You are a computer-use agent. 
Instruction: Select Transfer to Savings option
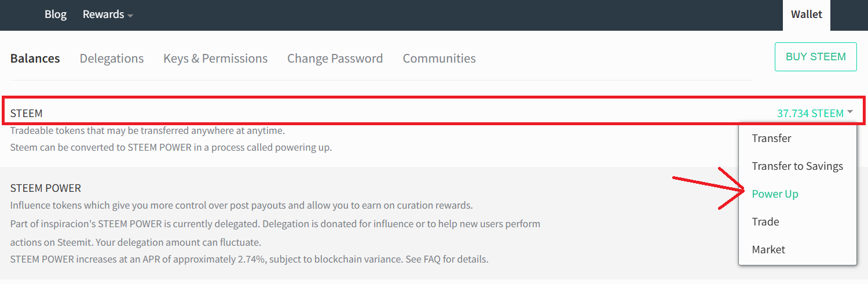pos(797,166)
